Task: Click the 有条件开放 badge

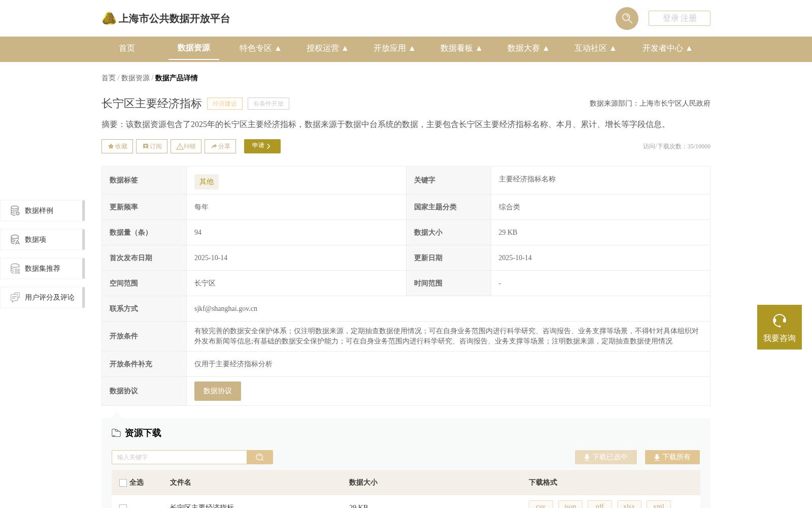Action: tap(268, 104)
